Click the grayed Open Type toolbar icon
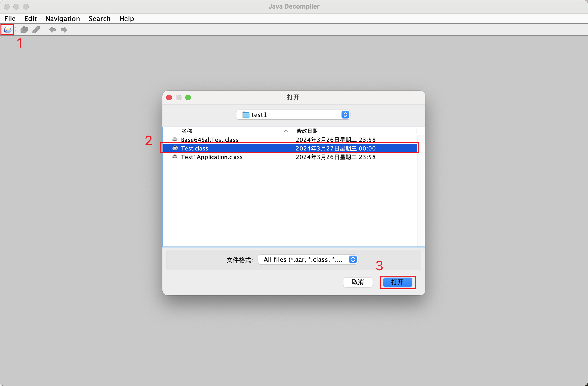This screenshot has height=386, width=588. (x=24, y=30)
